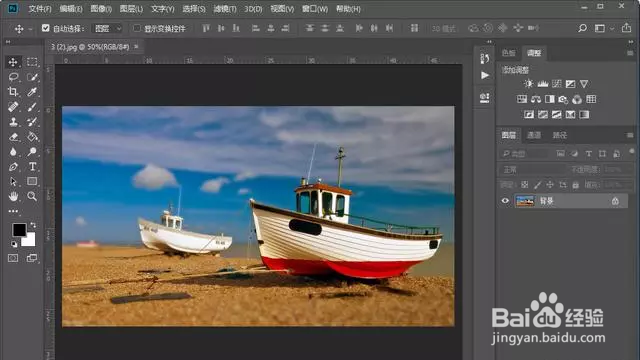Select the Healing Brush tool
Screen dimensions: 640x360
coord(13,107)
